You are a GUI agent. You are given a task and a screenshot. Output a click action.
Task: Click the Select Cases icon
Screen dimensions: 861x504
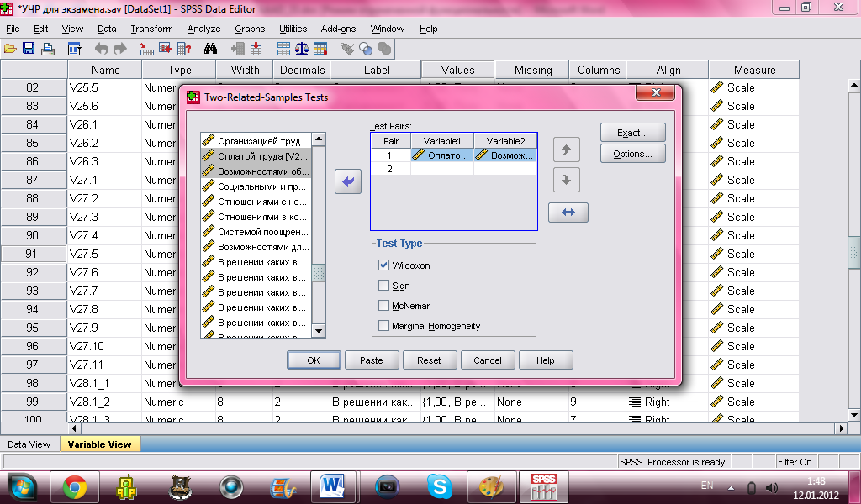(x=320, y=49)
